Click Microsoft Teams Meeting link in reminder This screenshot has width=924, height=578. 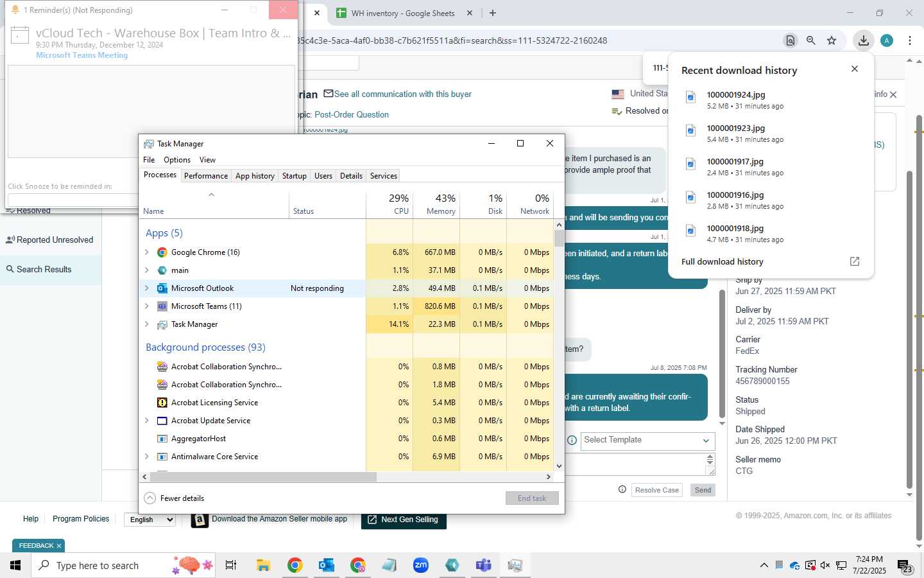pos(81,55)
